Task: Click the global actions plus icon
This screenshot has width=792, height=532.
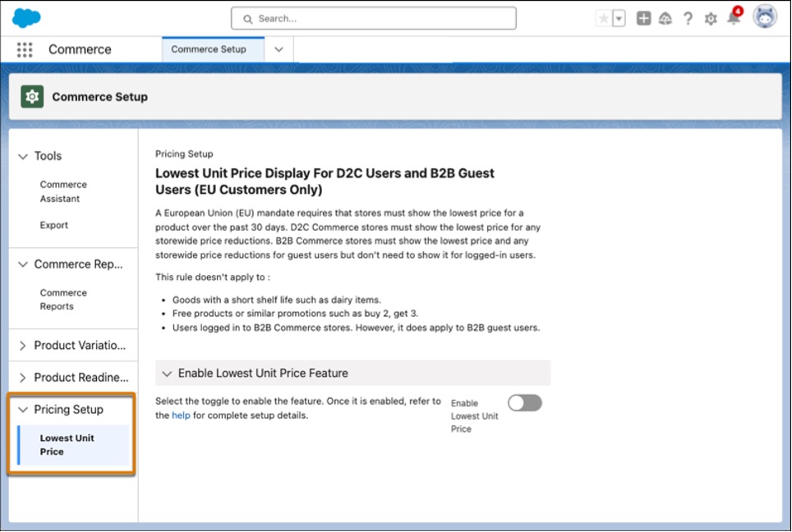Action: 643,19
